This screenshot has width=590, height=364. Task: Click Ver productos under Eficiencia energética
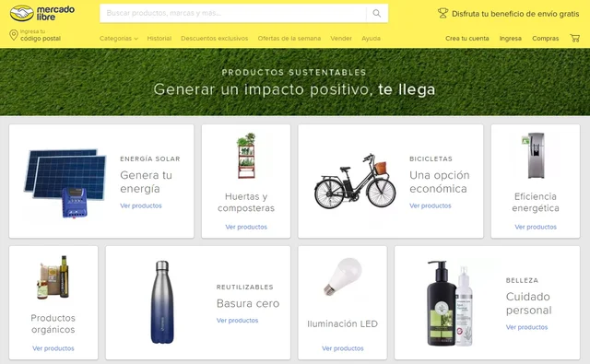[536, 227]
